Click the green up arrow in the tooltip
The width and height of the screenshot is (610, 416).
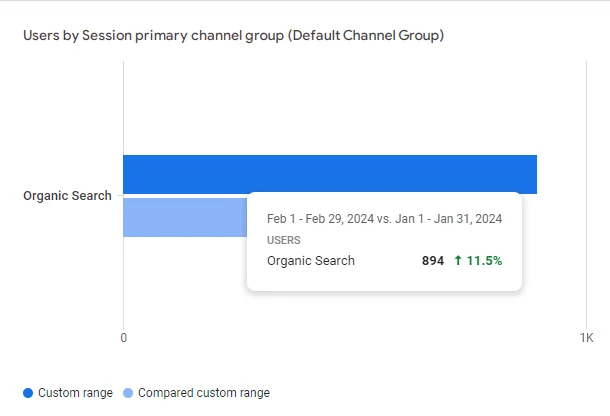pos(458,260)
